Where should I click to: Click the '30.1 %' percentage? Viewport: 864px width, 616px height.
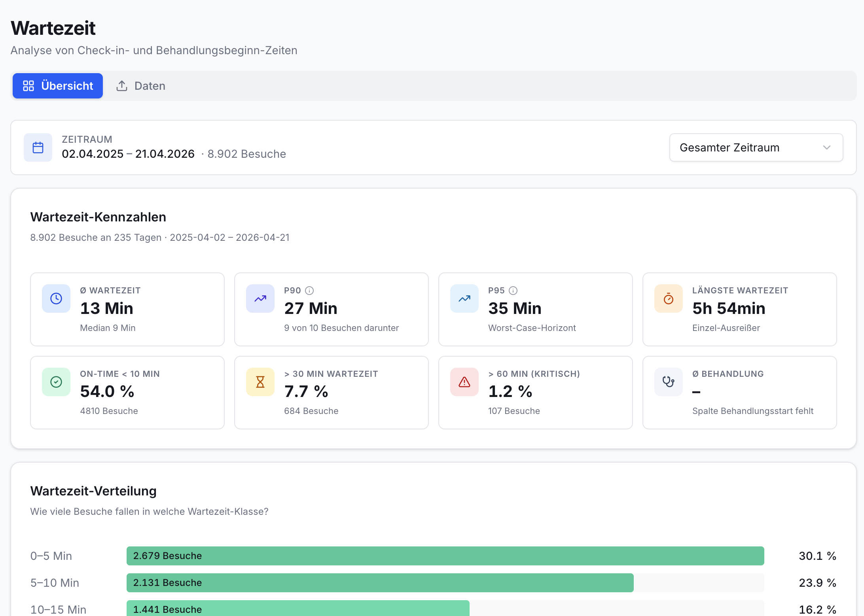pos(818,556)
